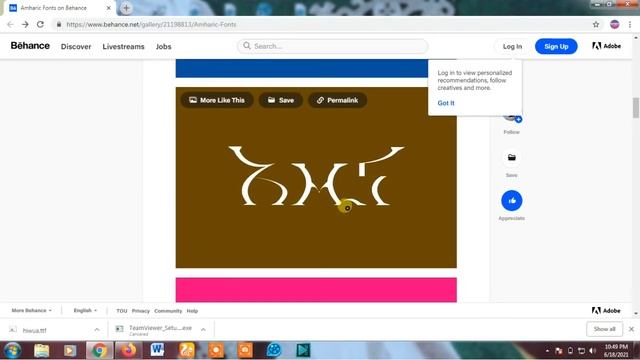640x360 pixels.
Task: Focus the Behance search field
Action: pyautogui.click(x=333, y=46)
